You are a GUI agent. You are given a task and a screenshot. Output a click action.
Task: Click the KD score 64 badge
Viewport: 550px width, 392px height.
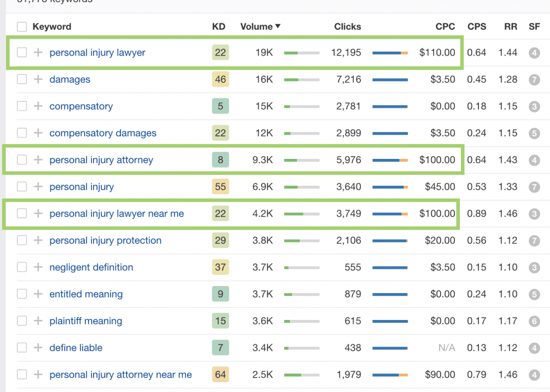coord(221,375)
